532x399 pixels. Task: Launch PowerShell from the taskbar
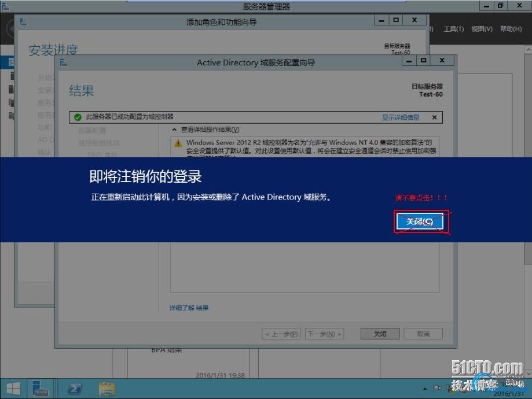coord(75,389)
